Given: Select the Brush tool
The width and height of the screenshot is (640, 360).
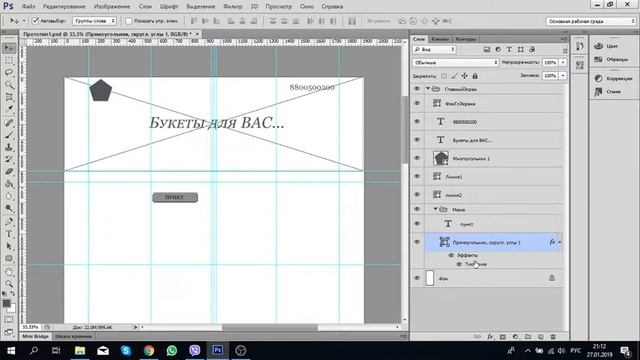Looking at the screenshot, I should coord(9,135).
